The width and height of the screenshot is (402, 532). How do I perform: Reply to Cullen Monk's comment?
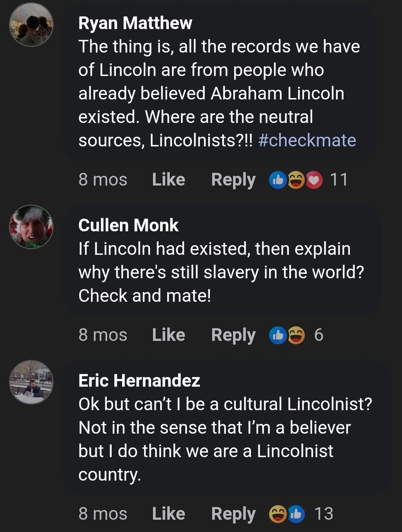tap(233, 335)
